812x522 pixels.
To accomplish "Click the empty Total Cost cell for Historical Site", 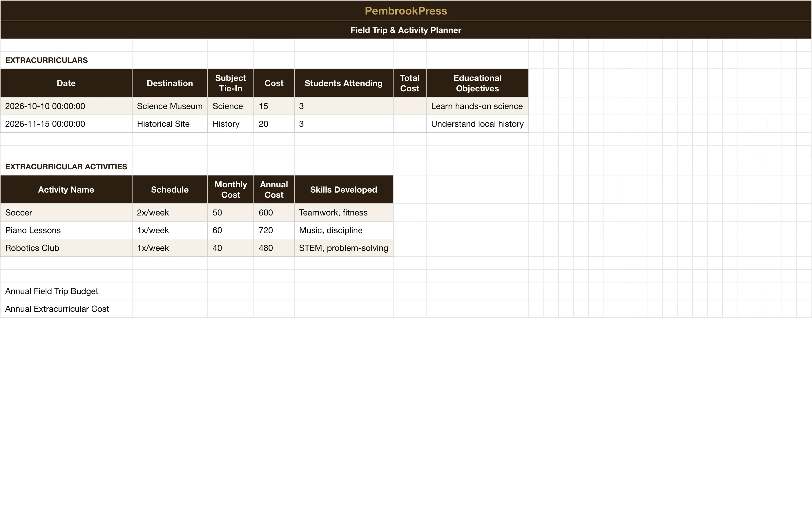I will pos(410,124).
